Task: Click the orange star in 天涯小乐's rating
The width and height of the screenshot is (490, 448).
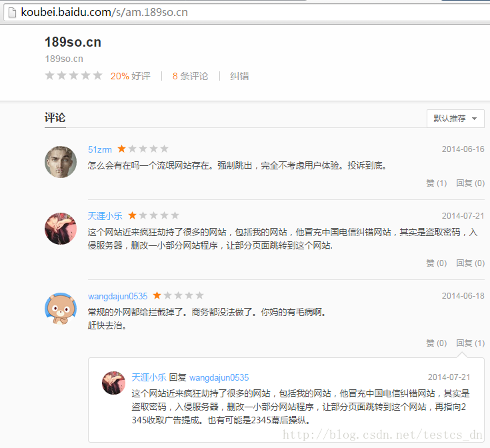Action: [132, 215]
